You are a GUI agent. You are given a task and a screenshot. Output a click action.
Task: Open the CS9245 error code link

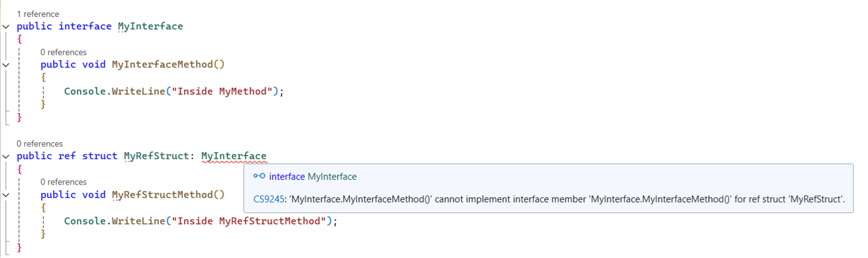pyautogui.click(x=269, y=199)
